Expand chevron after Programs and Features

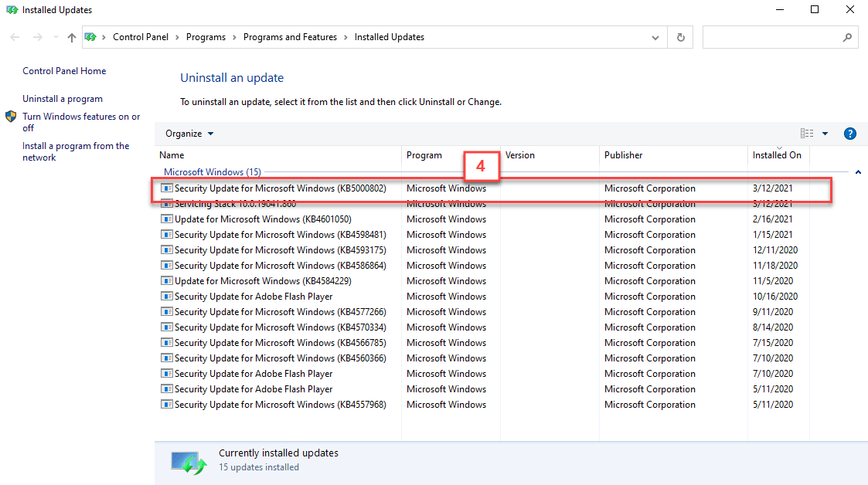click(x=345, y=37)
